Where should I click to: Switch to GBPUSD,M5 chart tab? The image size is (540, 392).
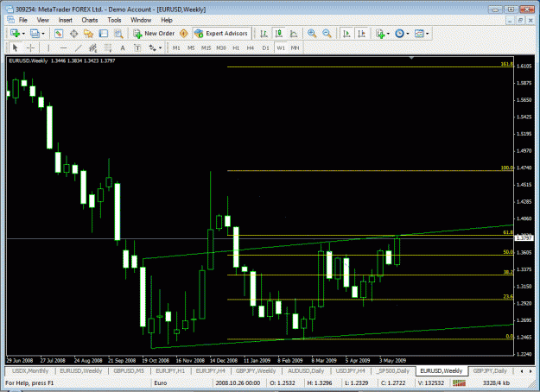(129, 370)
